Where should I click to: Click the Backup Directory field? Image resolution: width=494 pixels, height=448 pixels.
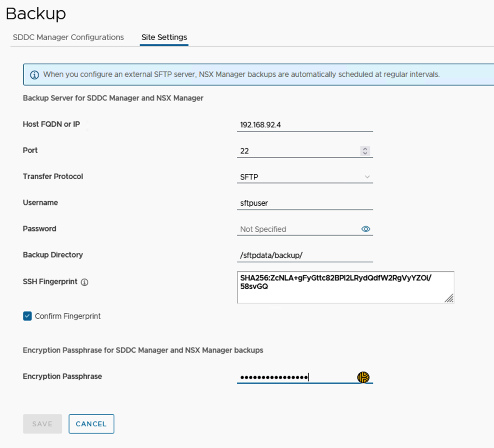305,255
